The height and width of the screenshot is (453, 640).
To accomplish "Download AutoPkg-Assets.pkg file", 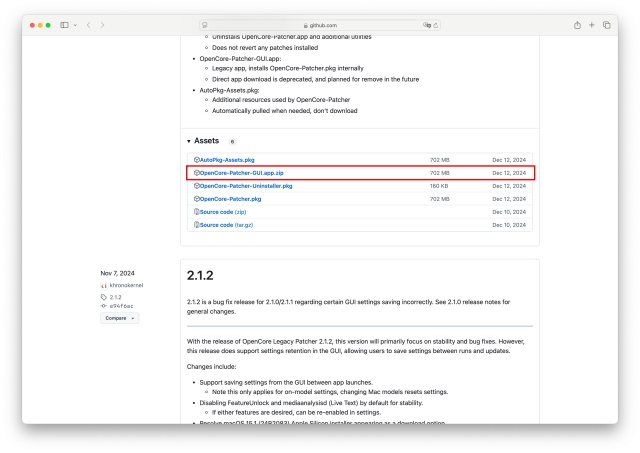I will click(227, 160).
